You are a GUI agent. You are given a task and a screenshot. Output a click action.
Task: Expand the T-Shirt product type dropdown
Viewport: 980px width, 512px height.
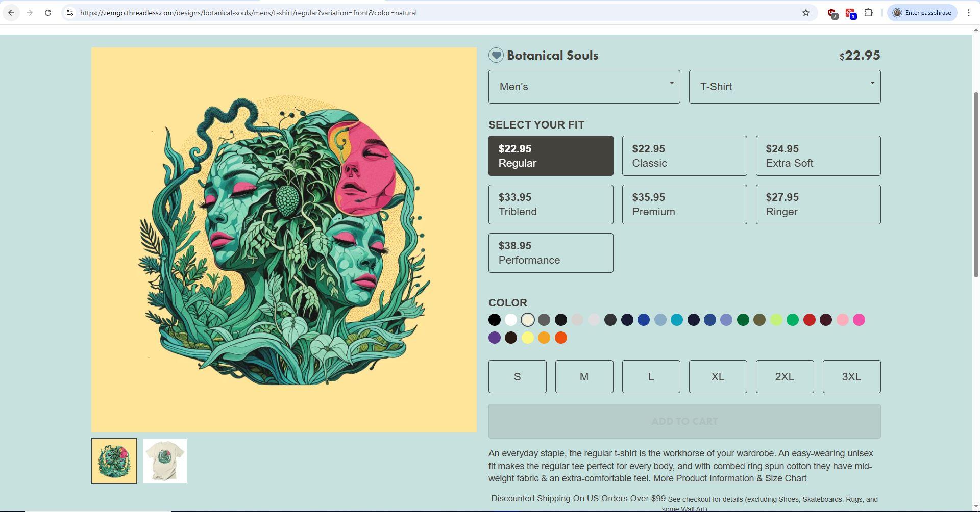(785, 87)
